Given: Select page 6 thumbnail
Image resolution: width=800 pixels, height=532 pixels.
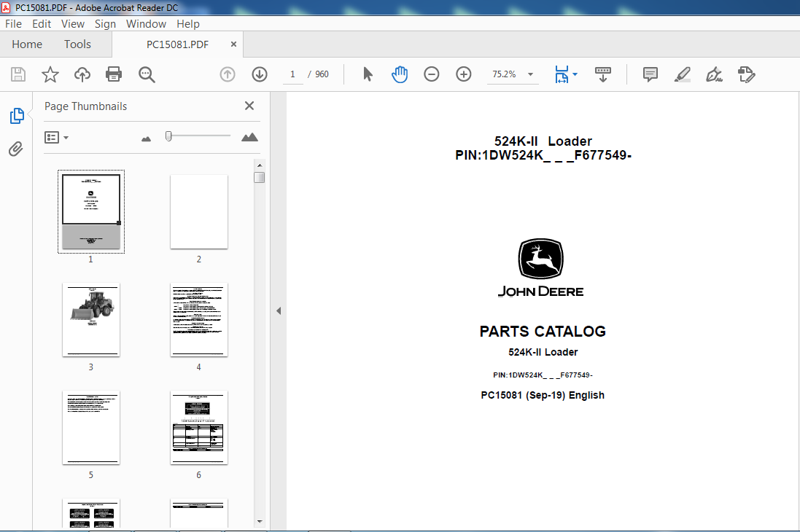Looking at the screenshot, I should coord(199,428).
